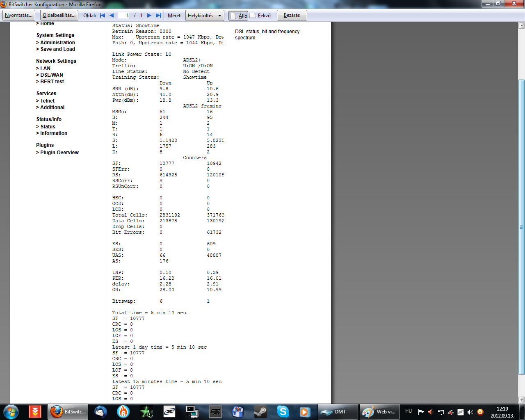Open the terminal network taskbar icon
The width and height of the screenshot is (525, 420).
tap(192, 411)
